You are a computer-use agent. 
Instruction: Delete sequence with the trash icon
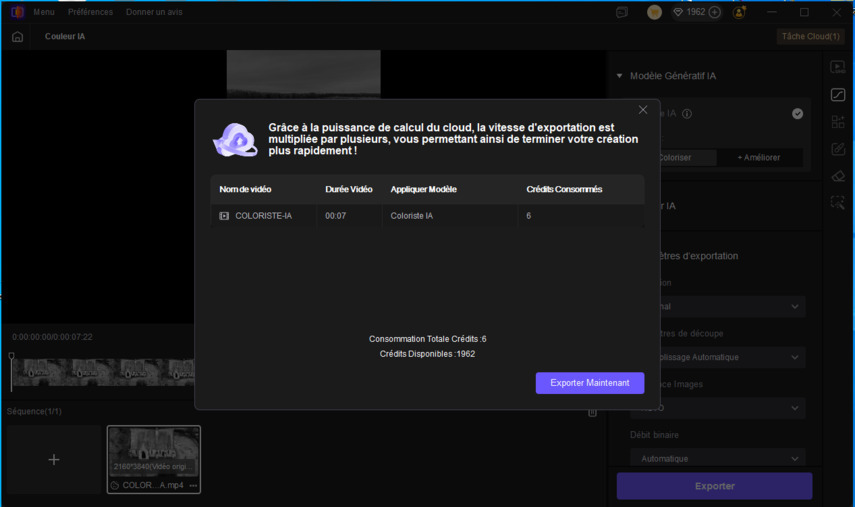pyautogui.click(x=592, y=412)
